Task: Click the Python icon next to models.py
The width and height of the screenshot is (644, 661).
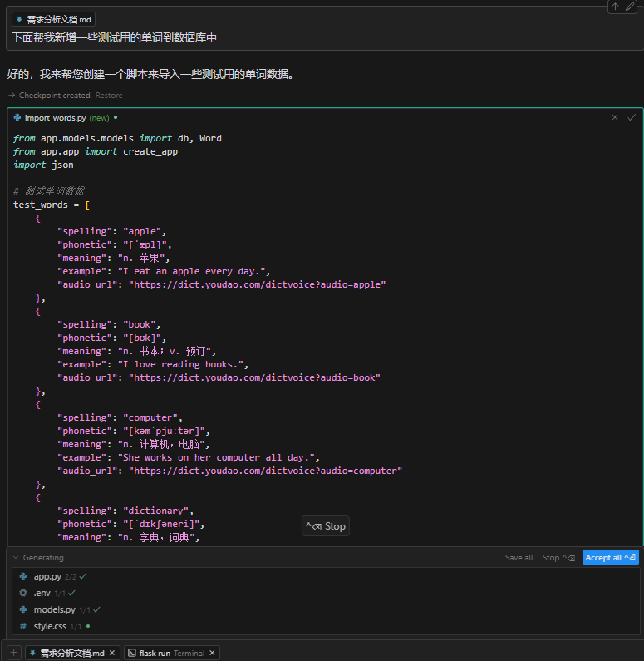Action: (23, 609)
